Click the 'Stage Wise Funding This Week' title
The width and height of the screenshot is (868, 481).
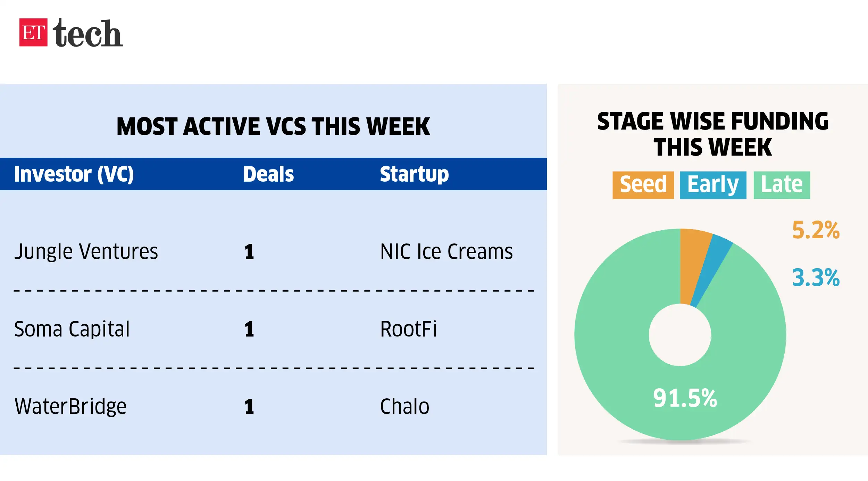click(x=712, y=134)
